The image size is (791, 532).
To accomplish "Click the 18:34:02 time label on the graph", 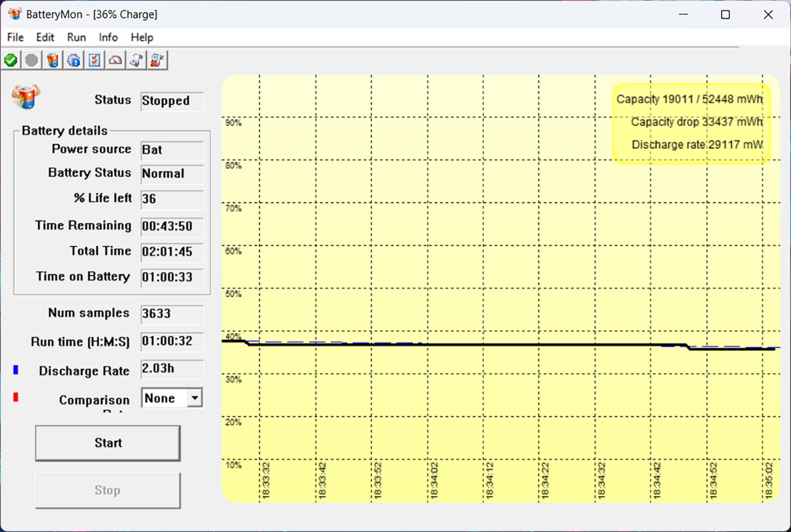I will pos(434,481).
